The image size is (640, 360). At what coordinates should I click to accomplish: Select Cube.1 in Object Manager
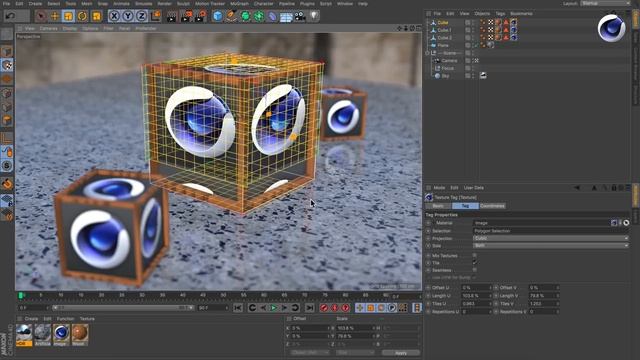point(444,30)
